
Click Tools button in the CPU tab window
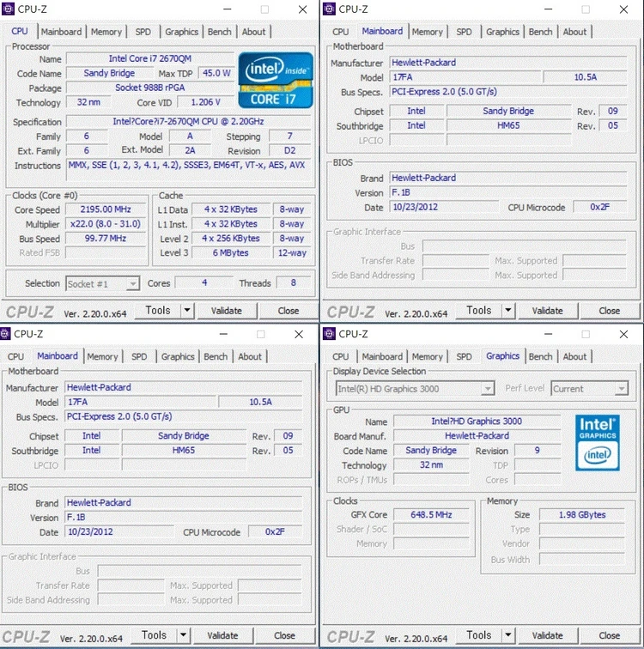point(158,311)
